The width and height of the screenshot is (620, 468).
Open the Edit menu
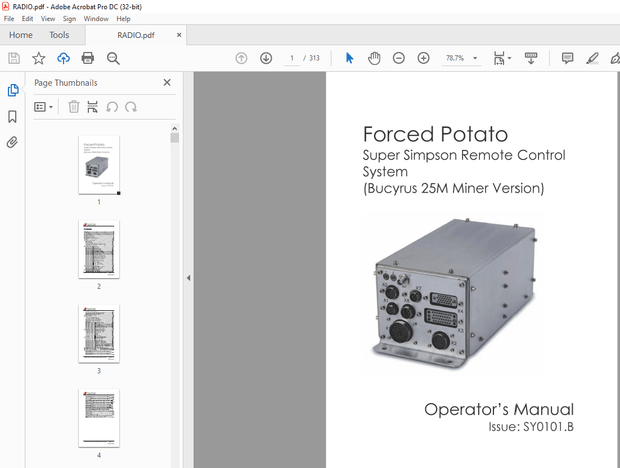pos(27,19)
